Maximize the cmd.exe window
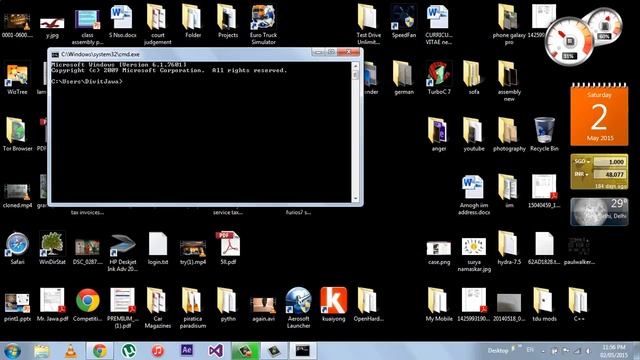This screenshot has width=640, height=360. (x=331, y=52)
